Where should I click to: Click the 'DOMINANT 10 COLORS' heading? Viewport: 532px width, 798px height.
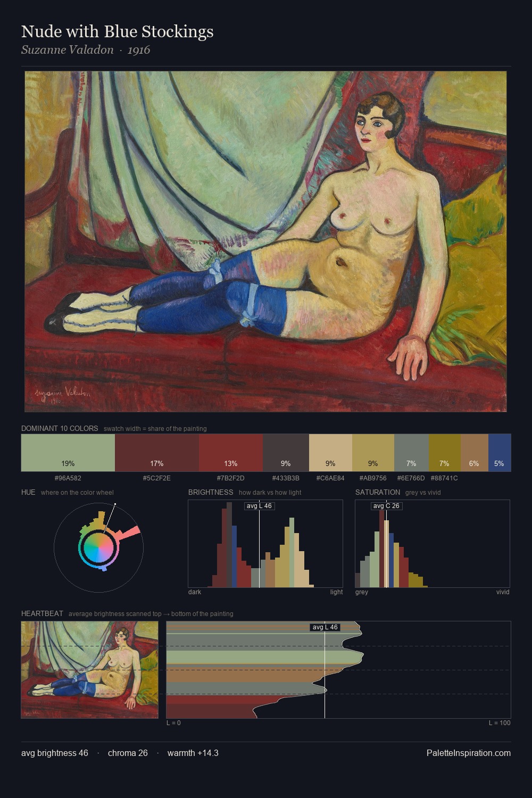coord(60,428)
